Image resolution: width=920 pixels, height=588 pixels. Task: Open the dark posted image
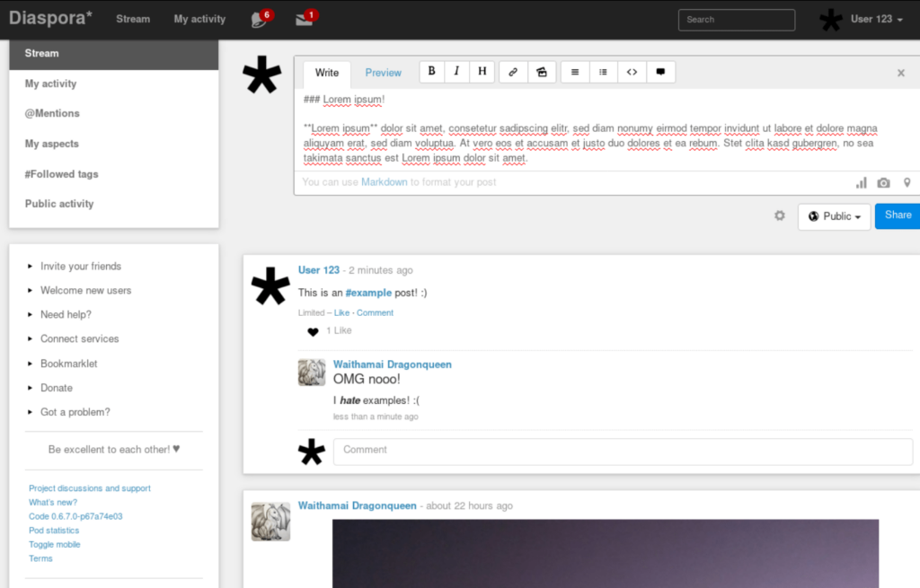click(x=606, y=553)
